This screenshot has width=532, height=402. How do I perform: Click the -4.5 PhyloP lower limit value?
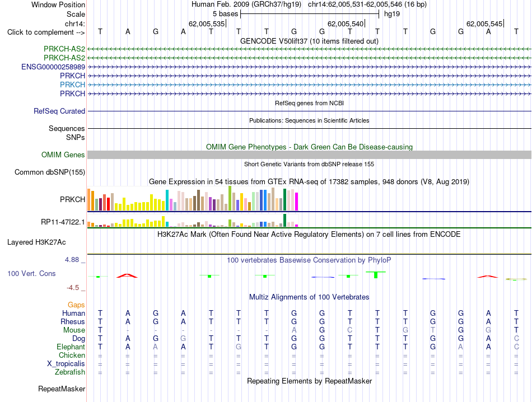[x=73, y=288]
